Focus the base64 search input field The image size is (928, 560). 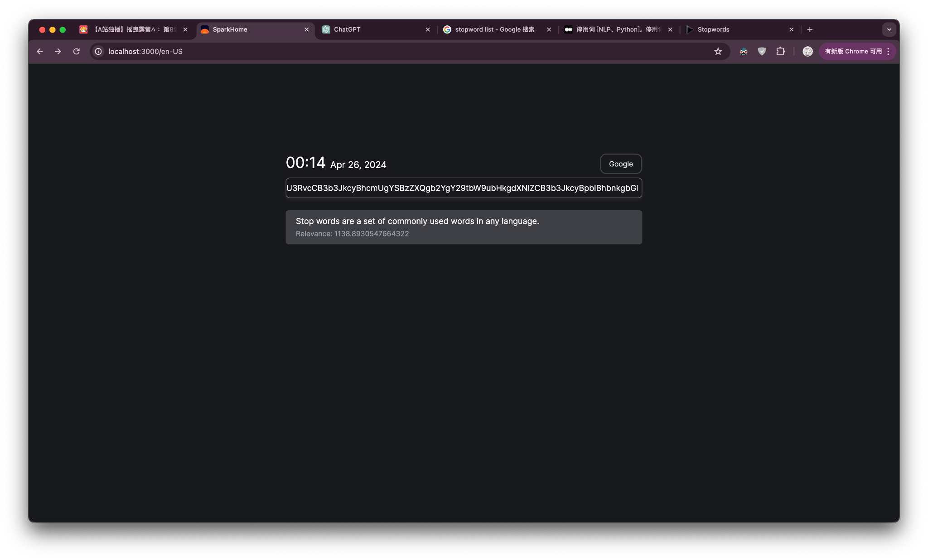463,188
